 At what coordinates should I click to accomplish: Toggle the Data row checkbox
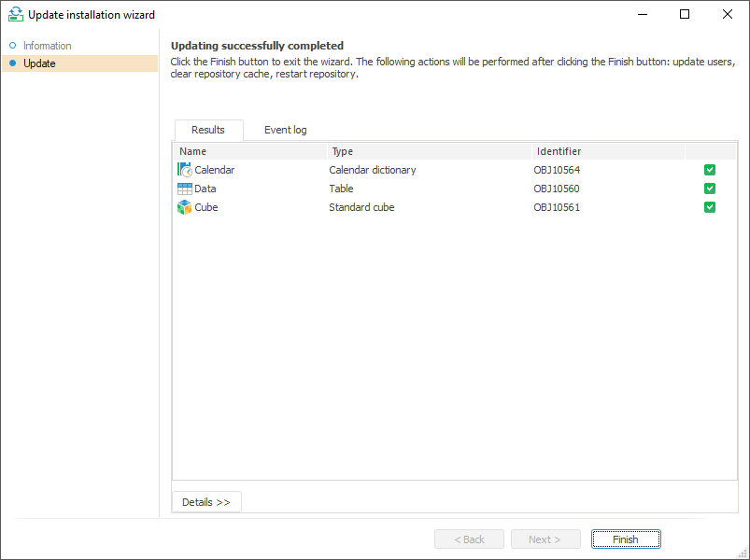[x=710, y=189]
